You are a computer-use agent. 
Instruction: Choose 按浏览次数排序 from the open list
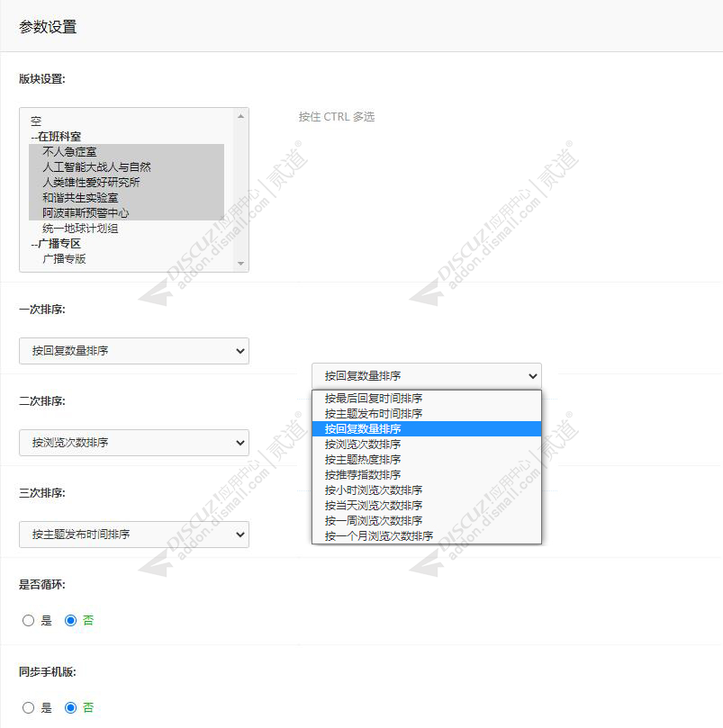(x=427, y=445)
